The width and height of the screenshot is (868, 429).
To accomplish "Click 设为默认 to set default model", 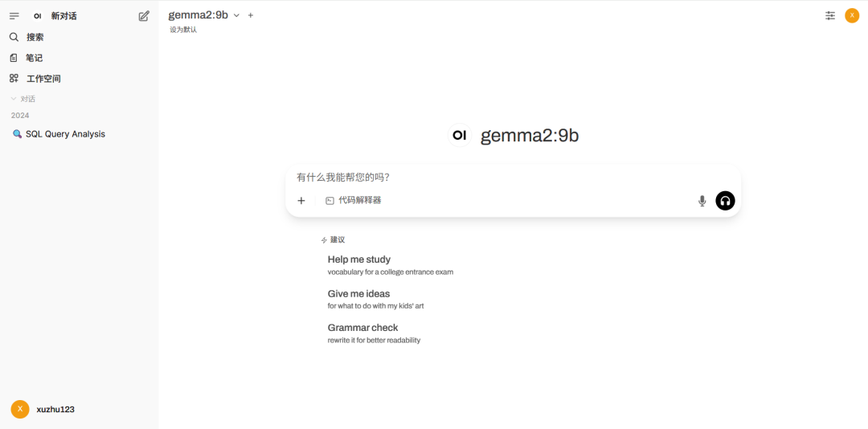I will [x=183, y=30].
